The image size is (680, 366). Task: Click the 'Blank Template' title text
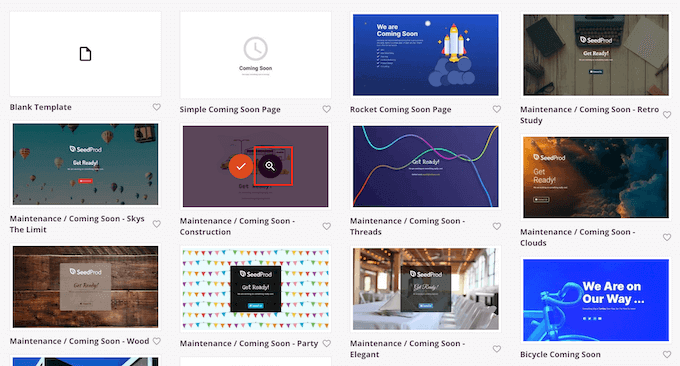41,107
